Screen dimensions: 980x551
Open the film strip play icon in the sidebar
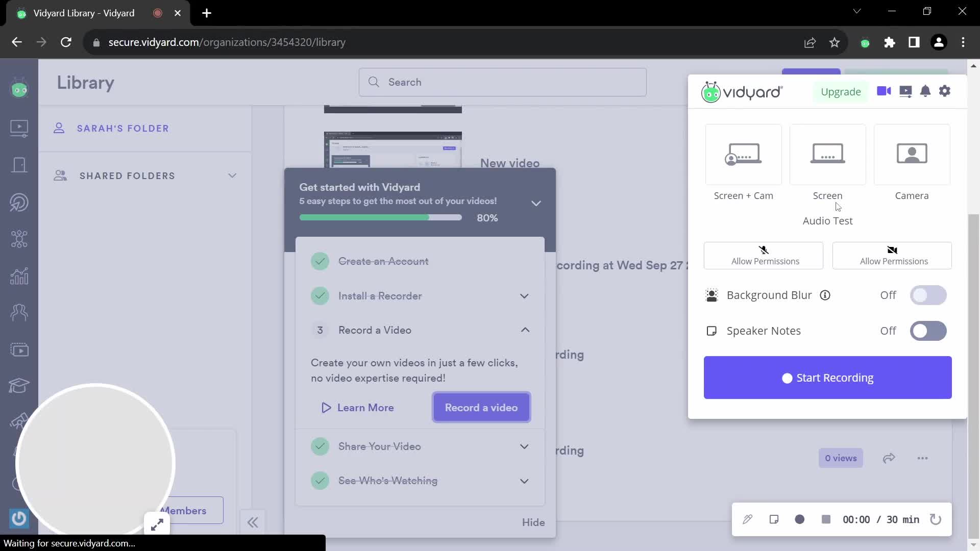point(19,350)
